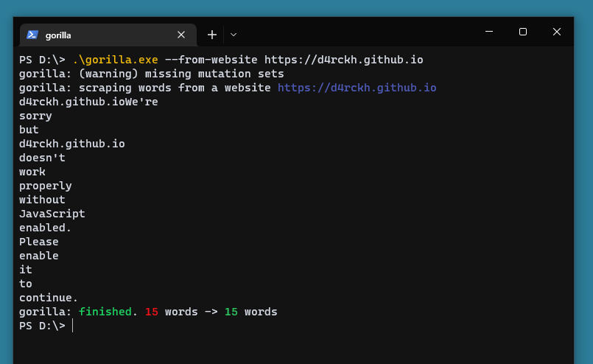Close the terminal window

coord(557,32)
